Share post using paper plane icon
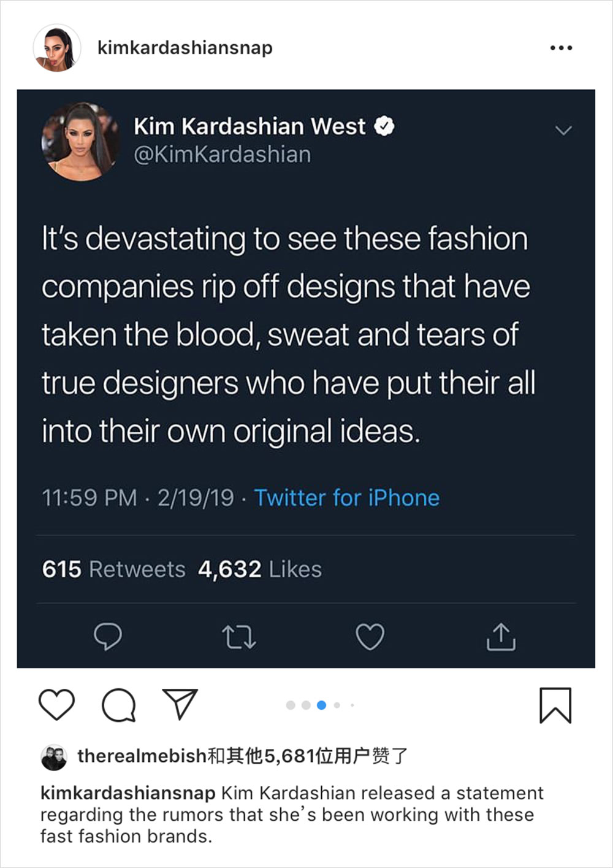This screenshot has height=868, width=613. (x=180, y=704)
